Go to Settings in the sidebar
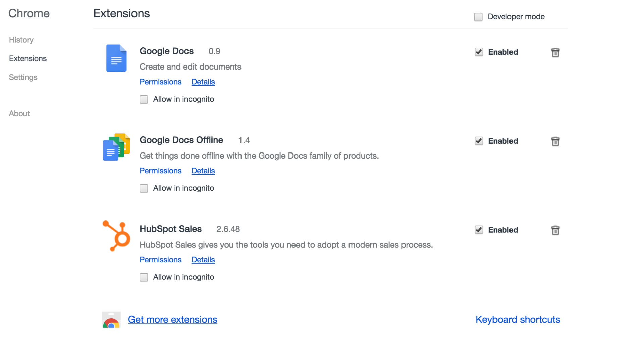 pos(23,77)
